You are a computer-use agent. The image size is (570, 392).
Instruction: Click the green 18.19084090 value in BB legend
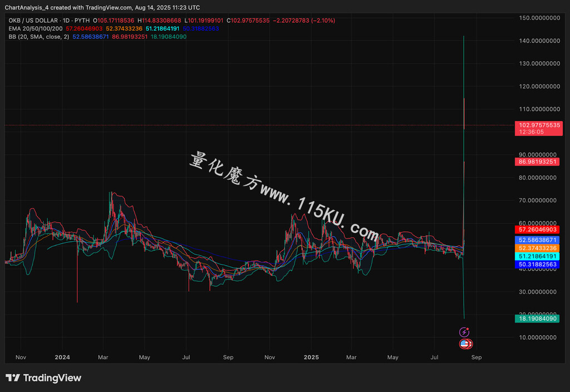click(x=169, y=37)
